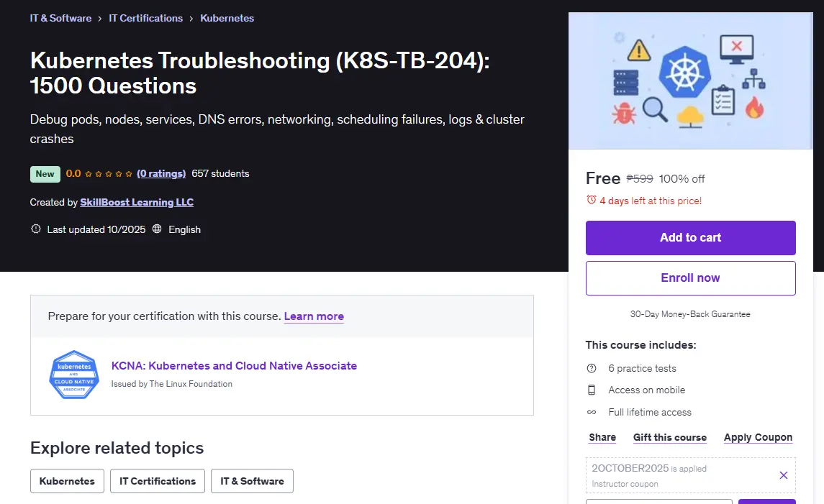Click the '100% off' discount text

(x=682, y=179)
